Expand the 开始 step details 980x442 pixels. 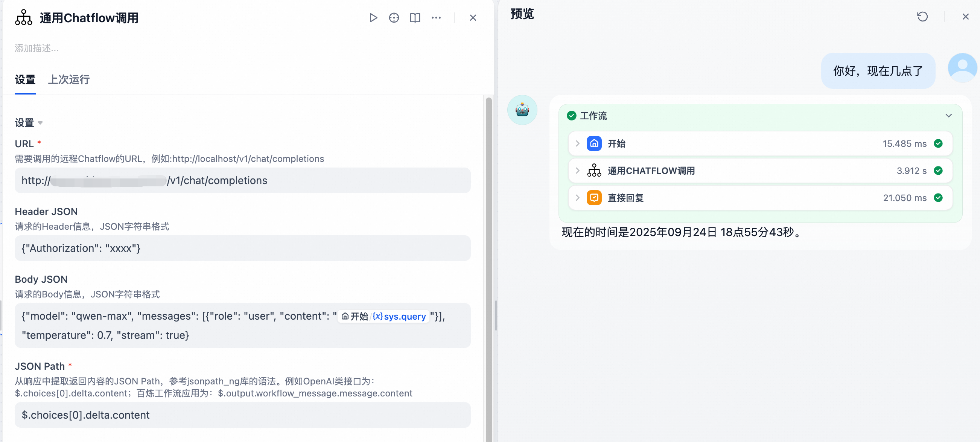[577, 143]
